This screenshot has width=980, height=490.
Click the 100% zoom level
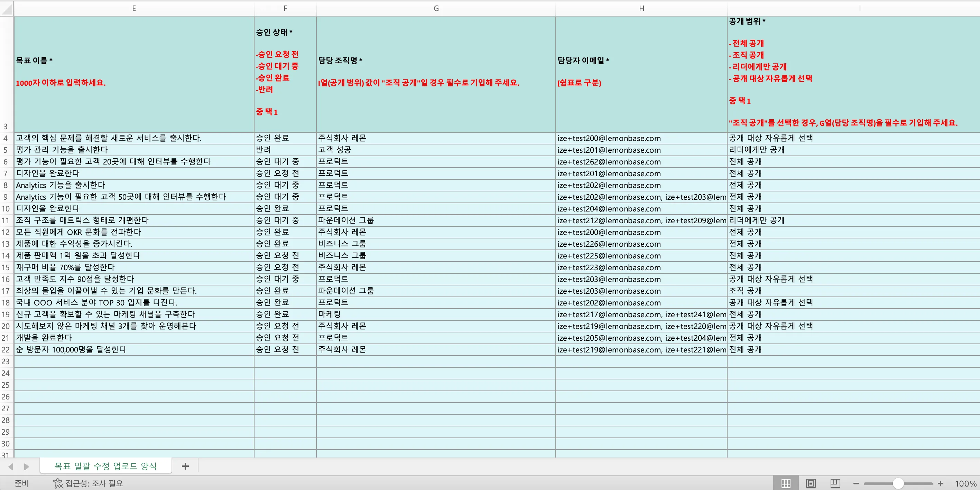(965, 483)
